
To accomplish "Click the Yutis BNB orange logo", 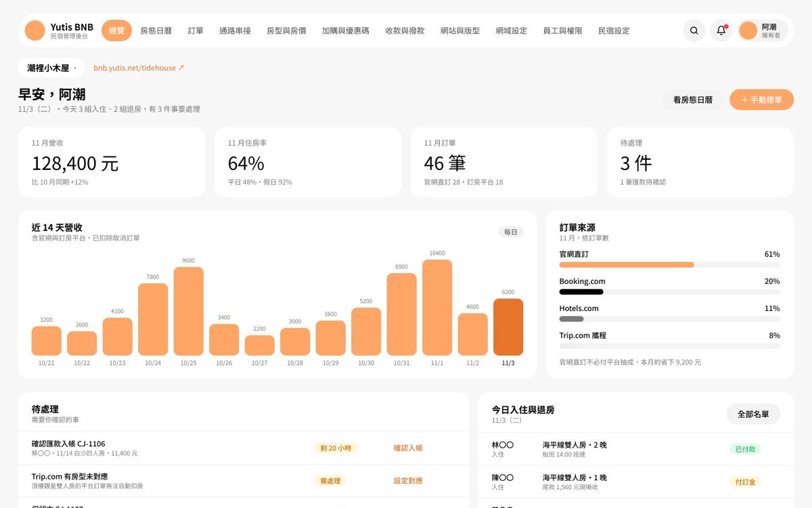I will click(35, 30).
